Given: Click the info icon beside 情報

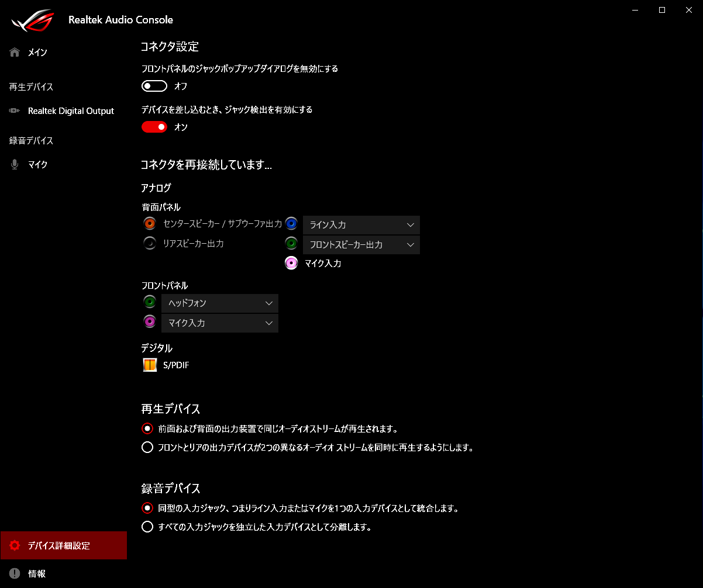Looking at the screenshot, I should pyautogui.click(x=15, y=574).
